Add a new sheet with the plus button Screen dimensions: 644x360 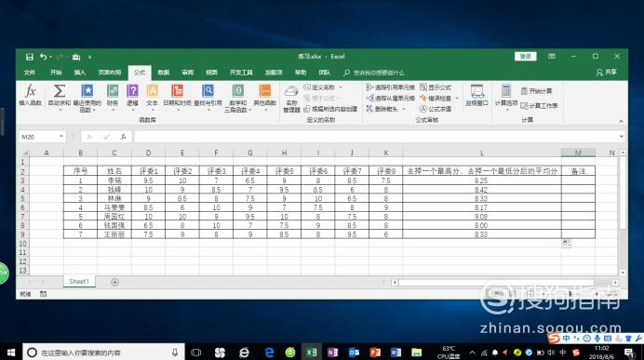click(114, 282)
